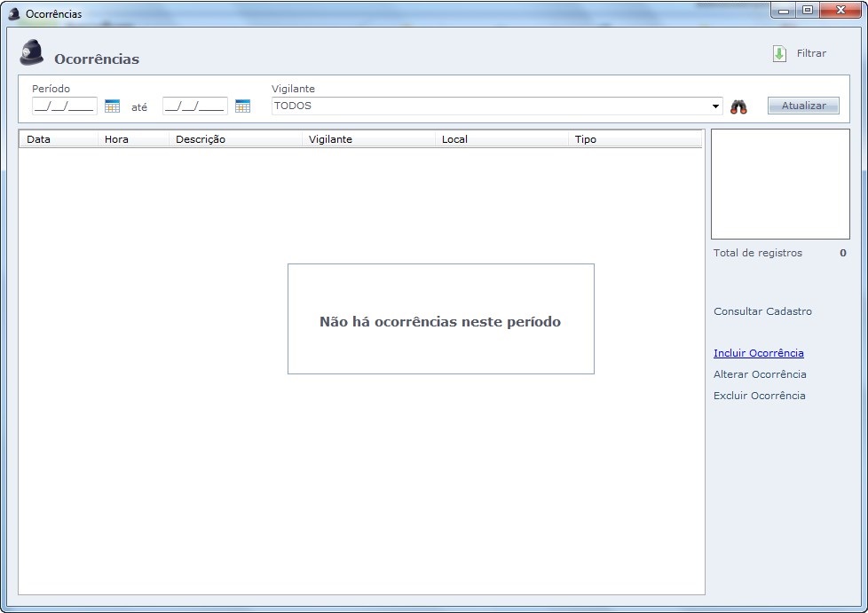Open the end date calendar picker
The image size is (868, 613).
click(x=242, y=106)
